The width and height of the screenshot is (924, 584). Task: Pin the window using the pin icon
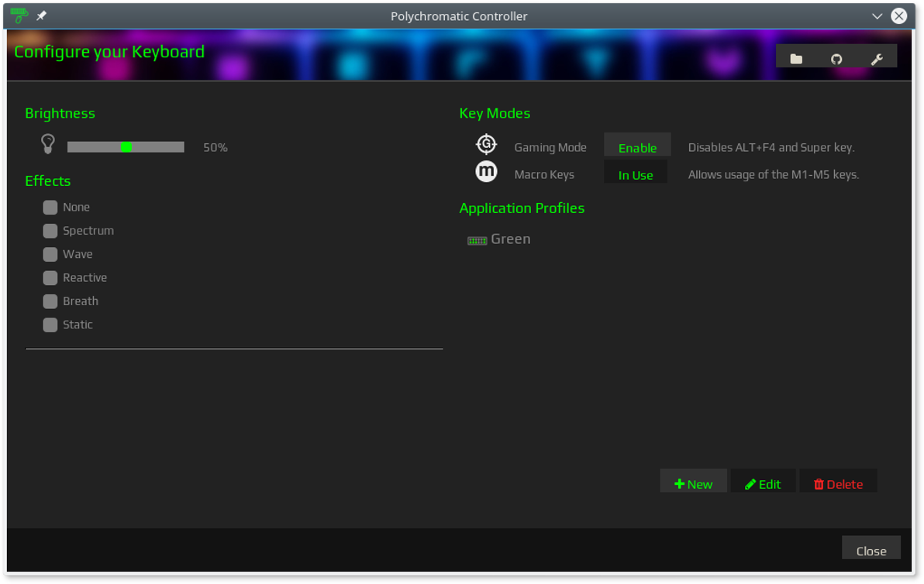click(42, 15)
